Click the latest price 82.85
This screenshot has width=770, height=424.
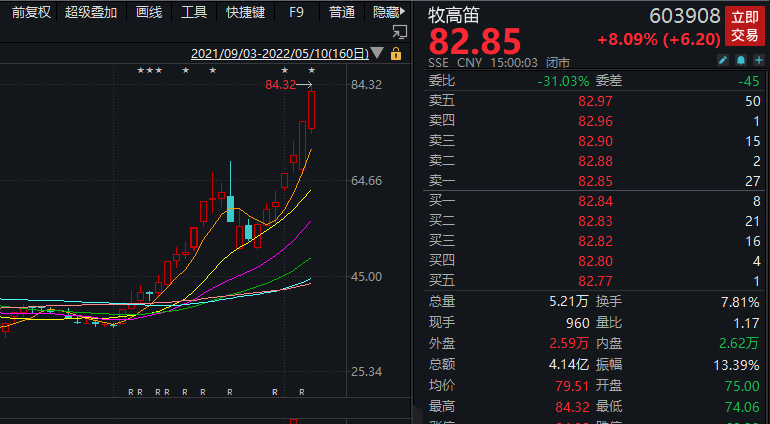coord(474,41)
